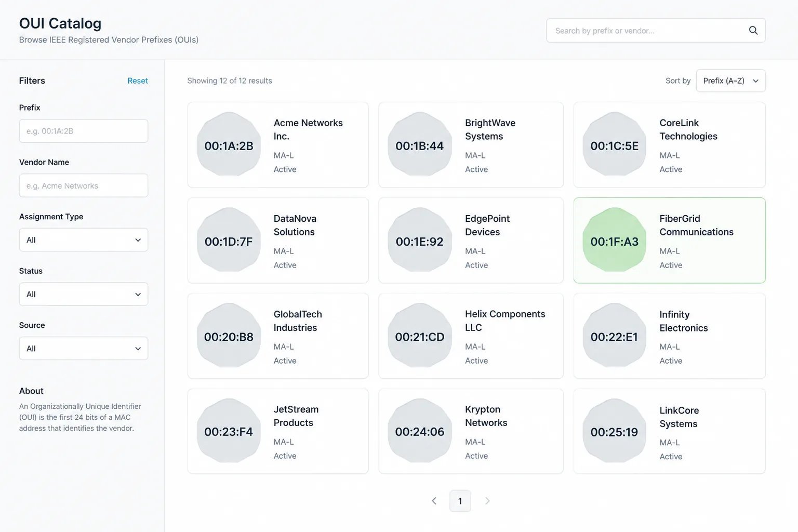This screenshot has width=798, height=532.
Task: Click the green 00:1F:A3 prefix badge
Action: 614,241
